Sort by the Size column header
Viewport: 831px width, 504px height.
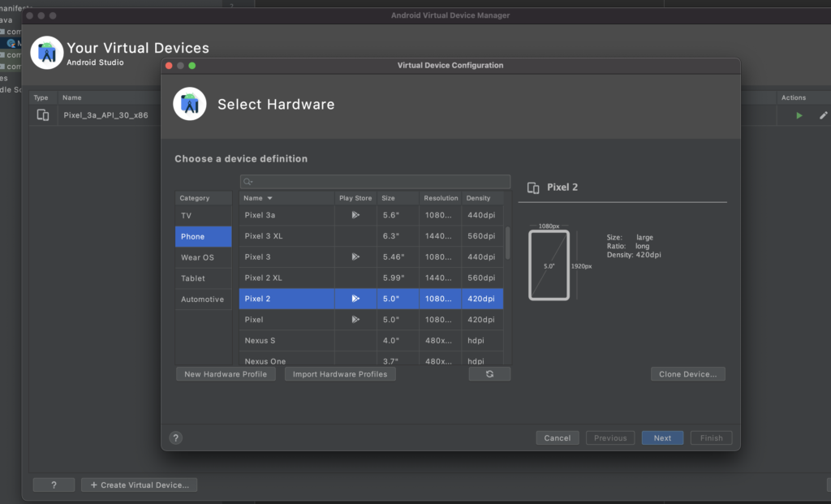(x=398, y=198)
